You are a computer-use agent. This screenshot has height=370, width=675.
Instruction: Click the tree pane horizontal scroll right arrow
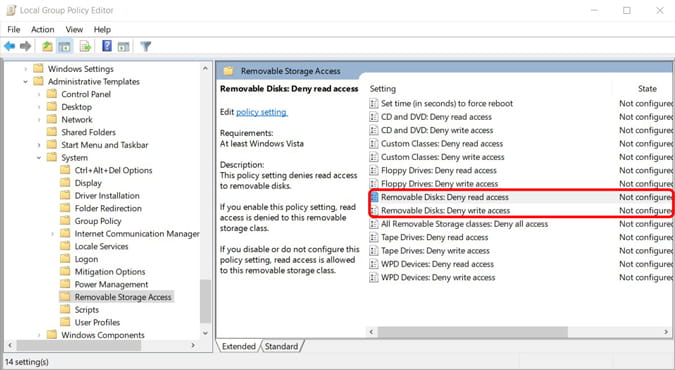tap(193, 345)
